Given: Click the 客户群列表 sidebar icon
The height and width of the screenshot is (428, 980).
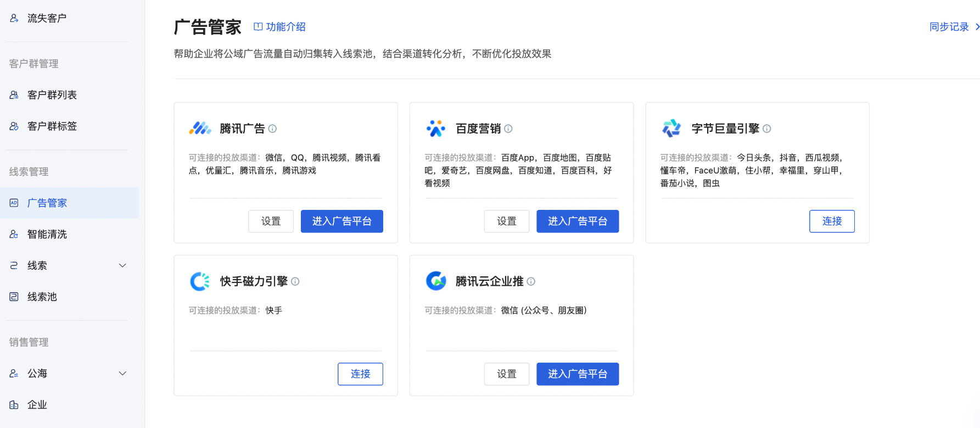Looking at the screenshot, I should (14, 95).
